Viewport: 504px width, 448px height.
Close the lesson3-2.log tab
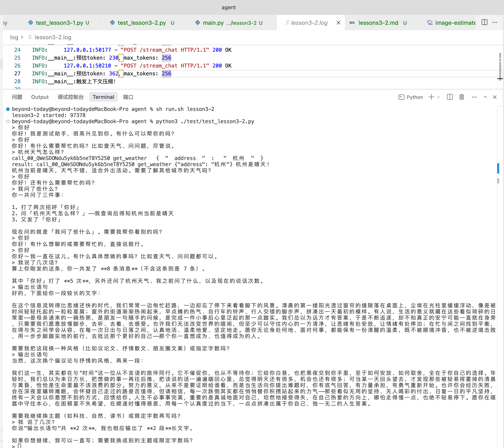point(338,23)
